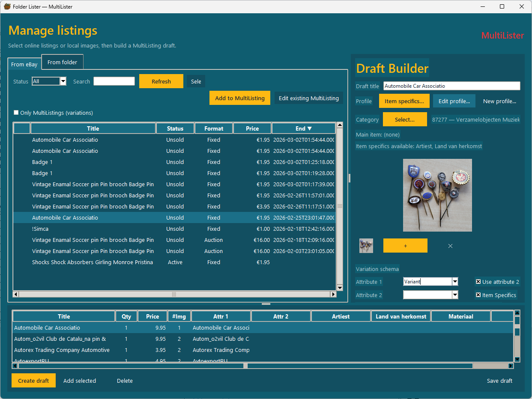Open the empty Attribute 2 dropdown

pos(454,295)
